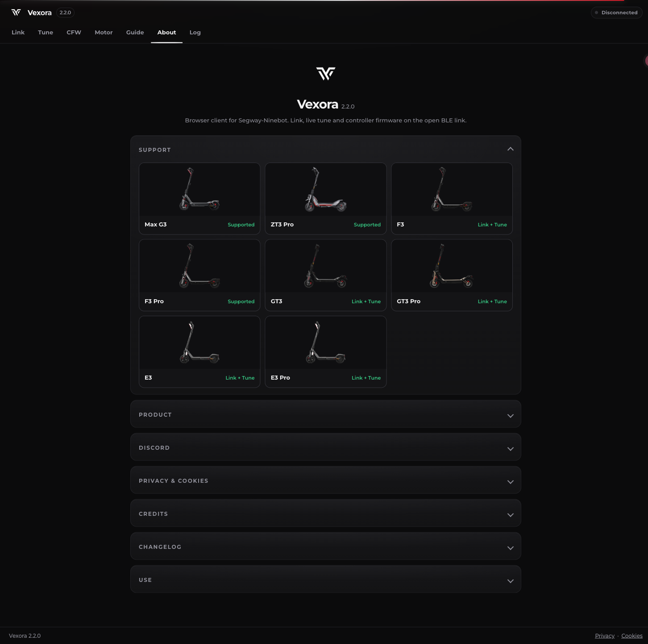Open the Privacy link in the footer
Image resolution: width=648 pixels, height=644 pixels.
tap(605, 636)
